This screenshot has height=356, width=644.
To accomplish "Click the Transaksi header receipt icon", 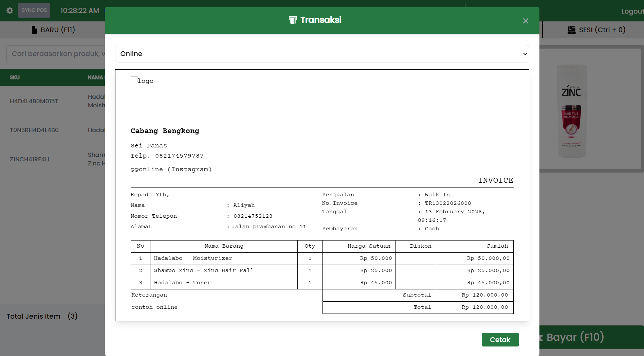I will (x=293, y=20).
